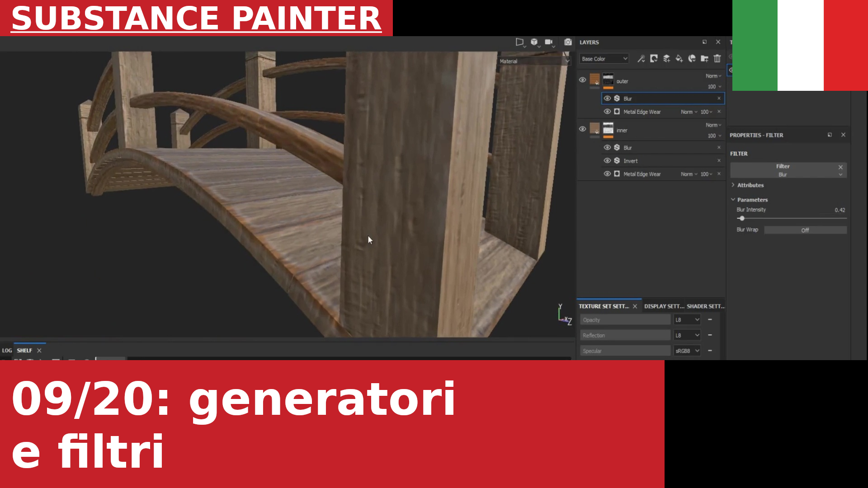Open the Shelf tab
Image resolution: width=868 pixels, height=488 pixels.
pos(24,351)
